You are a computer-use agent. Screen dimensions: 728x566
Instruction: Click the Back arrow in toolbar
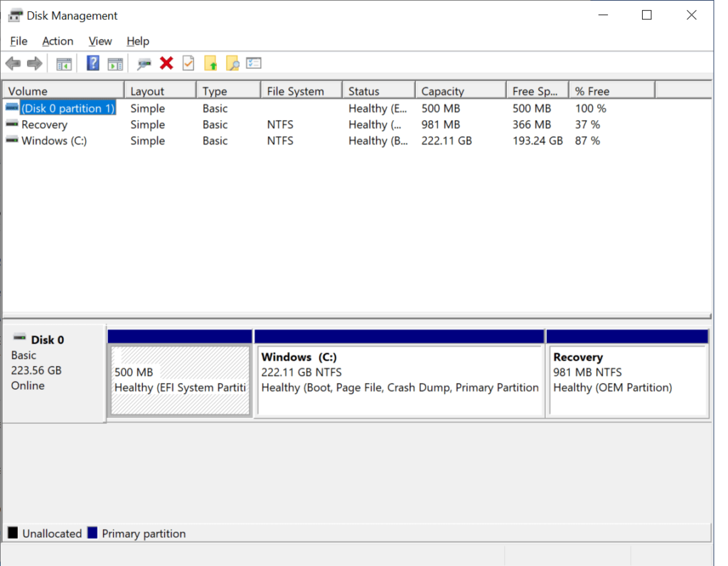click(13, 64)
